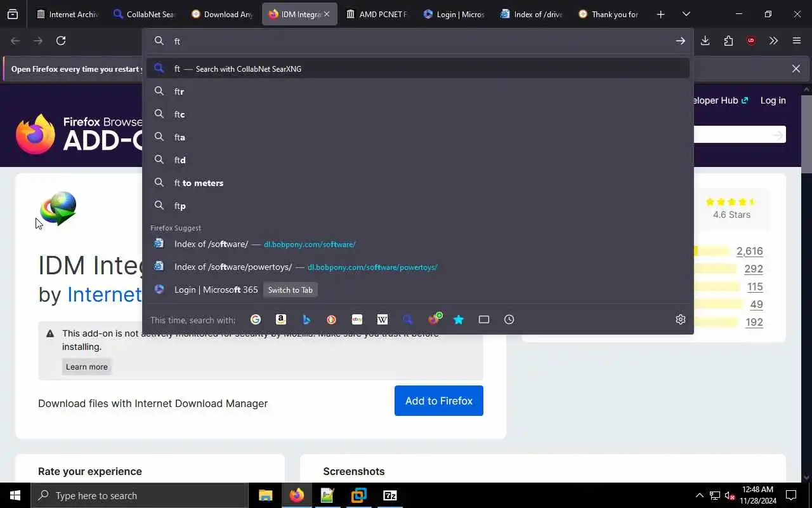Open the 192 one-star reviews link

(x=754, y=322)
